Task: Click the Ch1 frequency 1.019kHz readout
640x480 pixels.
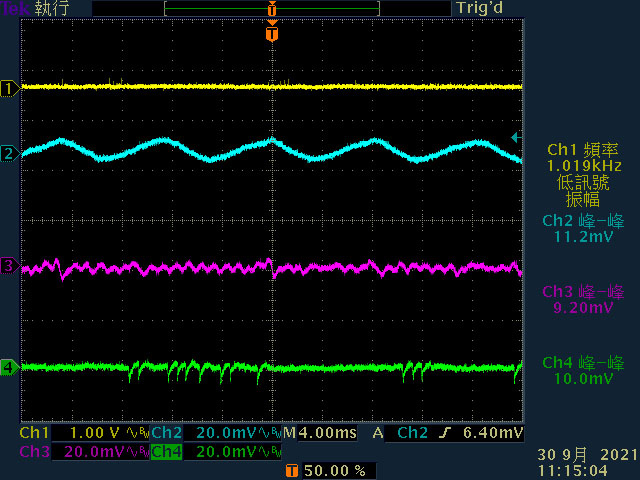Action: [584, 158]
